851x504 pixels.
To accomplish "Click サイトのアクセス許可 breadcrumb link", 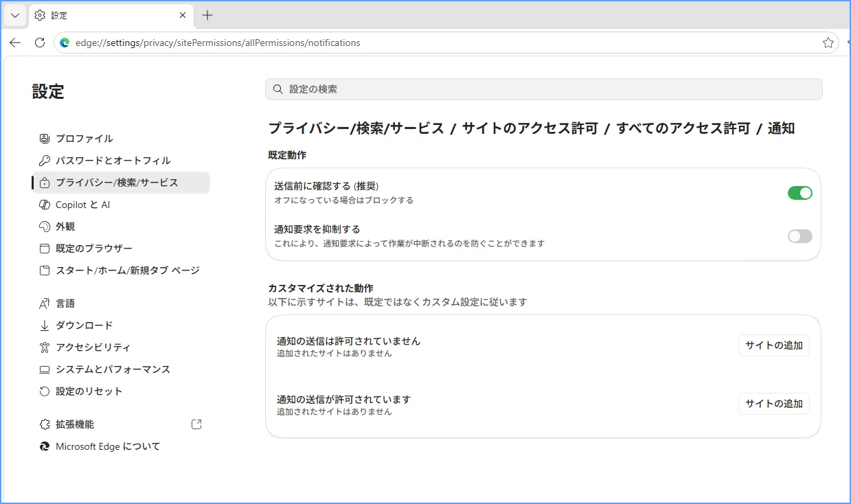I will [530, 128].
